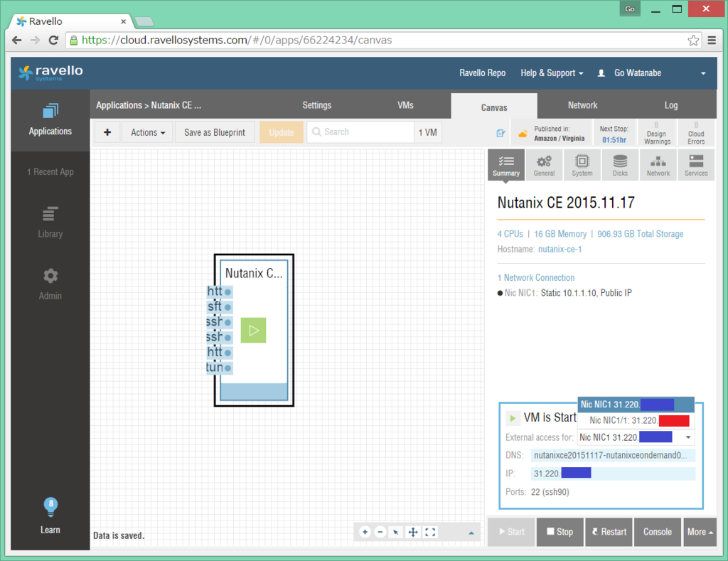728x561 pixels.
Task: Click the sft service port on the VM
Action: (220, 307)
